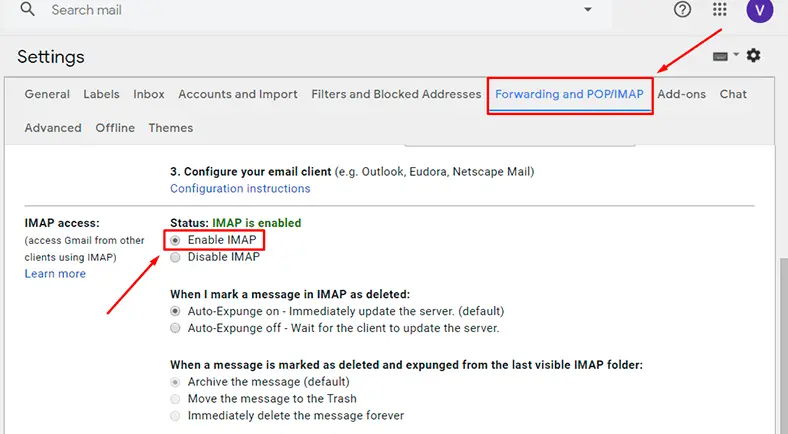Expand the search options dropdown arrow
The width and height of the screenshot is (788, 434).
[587, 10]
